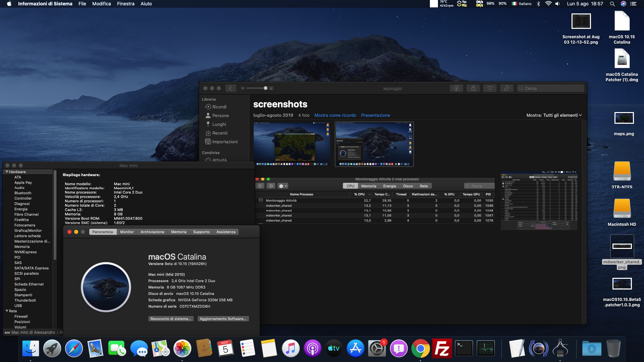
Task: Select Recenti in Photos sidebar
Action: pyautogui.click(x=220, y=133)
